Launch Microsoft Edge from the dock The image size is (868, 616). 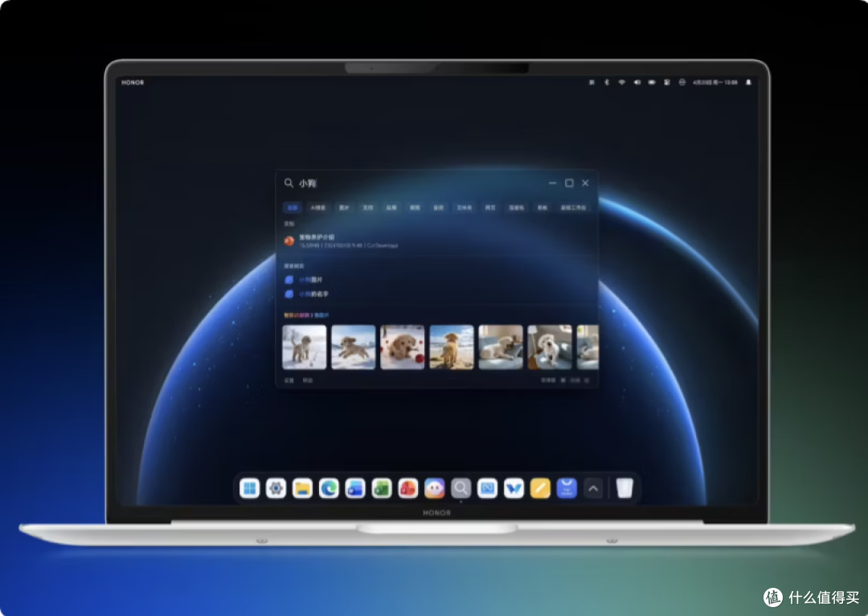[329, 489]
